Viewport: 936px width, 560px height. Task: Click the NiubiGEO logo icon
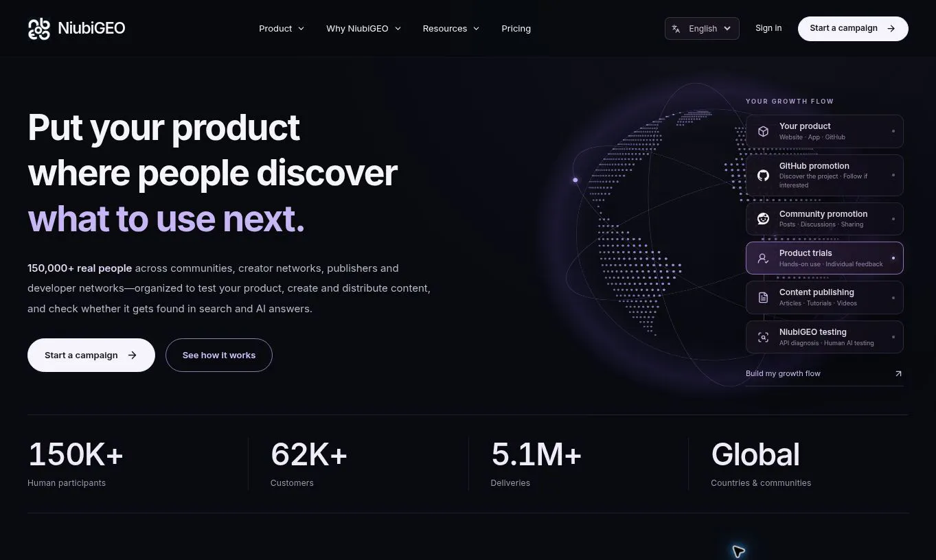pyautogui.click(x=39, y=29)
